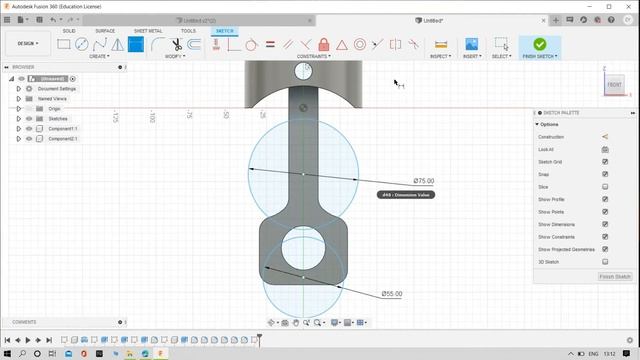Toggle Construction line option

[605, 137]
